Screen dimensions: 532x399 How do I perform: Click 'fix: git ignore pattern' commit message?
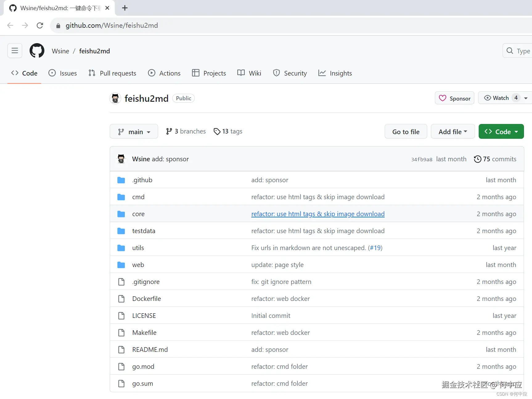(281, 282)
